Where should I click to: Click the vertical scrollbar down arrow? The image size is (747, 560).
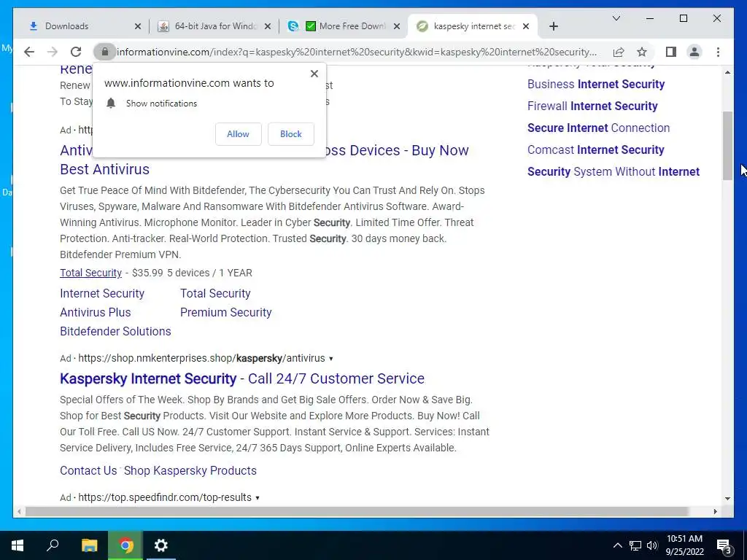point(727,499)
